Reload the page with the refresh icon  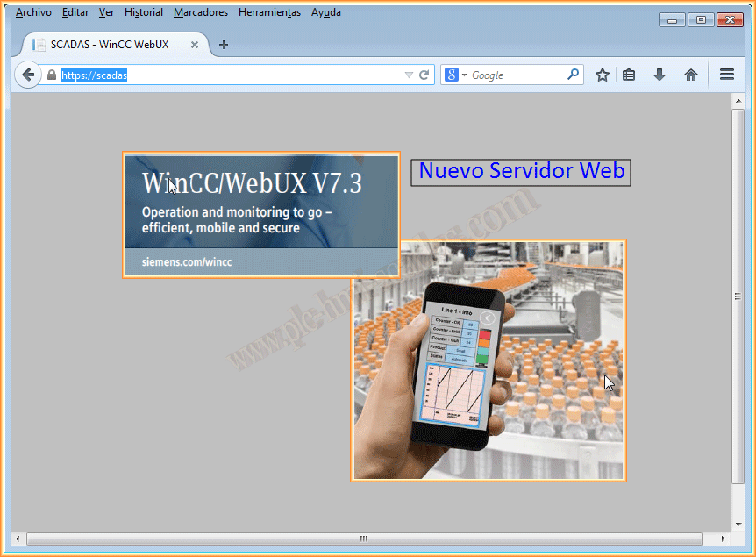point(424,75)
